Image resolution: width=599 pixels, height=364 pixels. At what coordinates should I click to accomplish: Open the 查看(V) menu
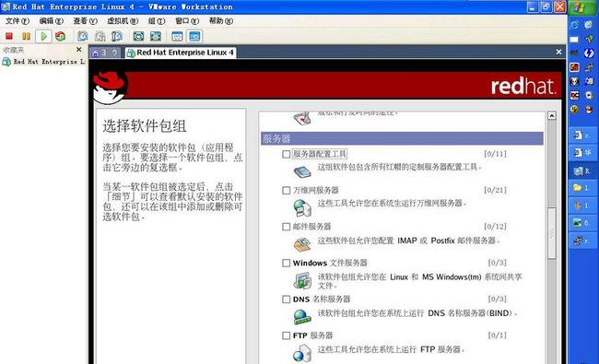[x=85, y=21]
